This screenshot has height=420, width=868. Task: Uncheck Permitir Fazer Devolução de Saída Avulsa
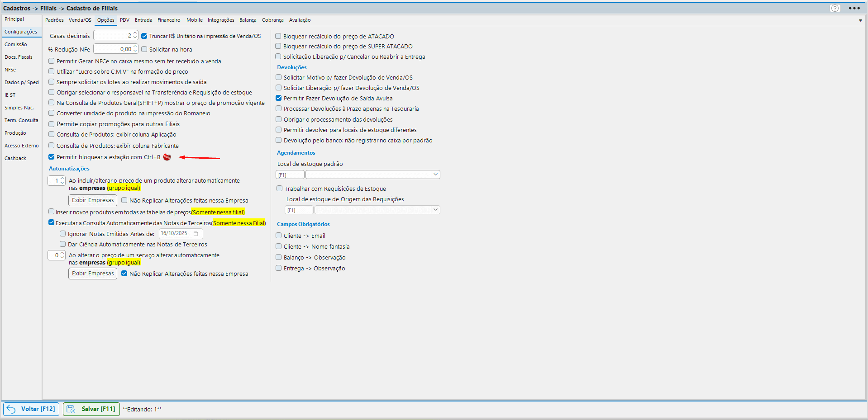coord(279,98)
